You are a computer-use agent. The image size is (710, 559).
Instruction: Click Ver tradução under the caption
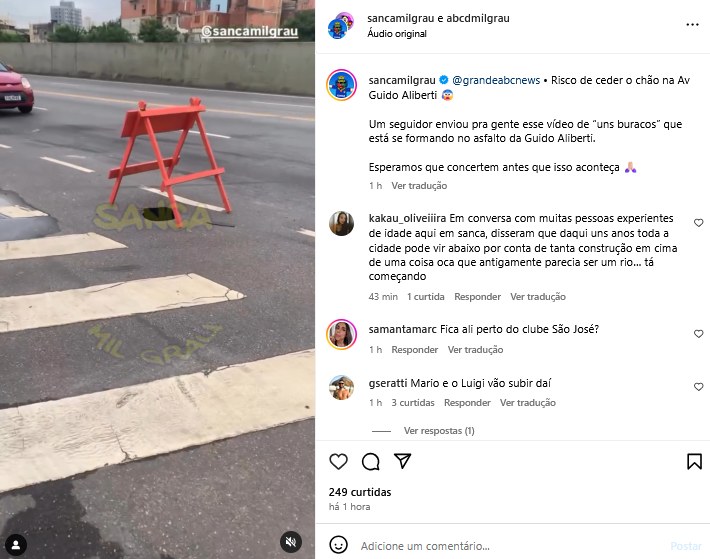(419, 186)
